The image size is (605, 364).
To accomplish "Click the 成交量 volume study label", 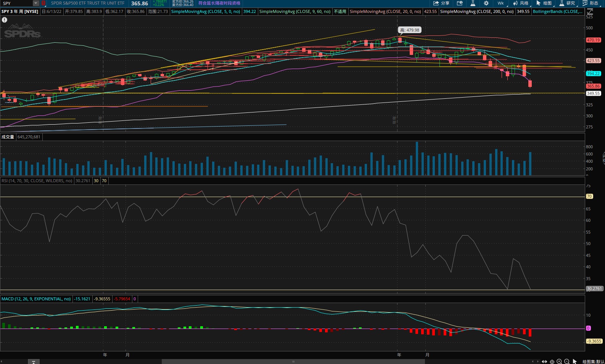I will [8, 137].
